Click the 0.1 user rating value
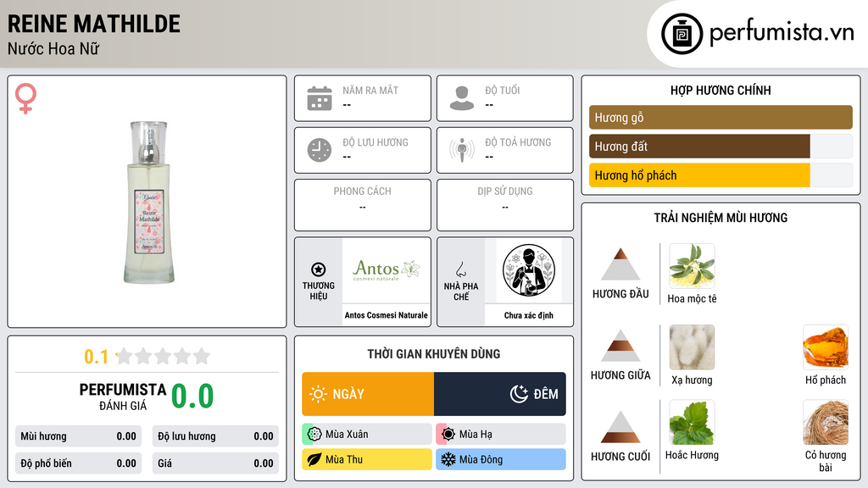This screenshot has height=488, width=868. pyautogui.click(x=97, y=357)
